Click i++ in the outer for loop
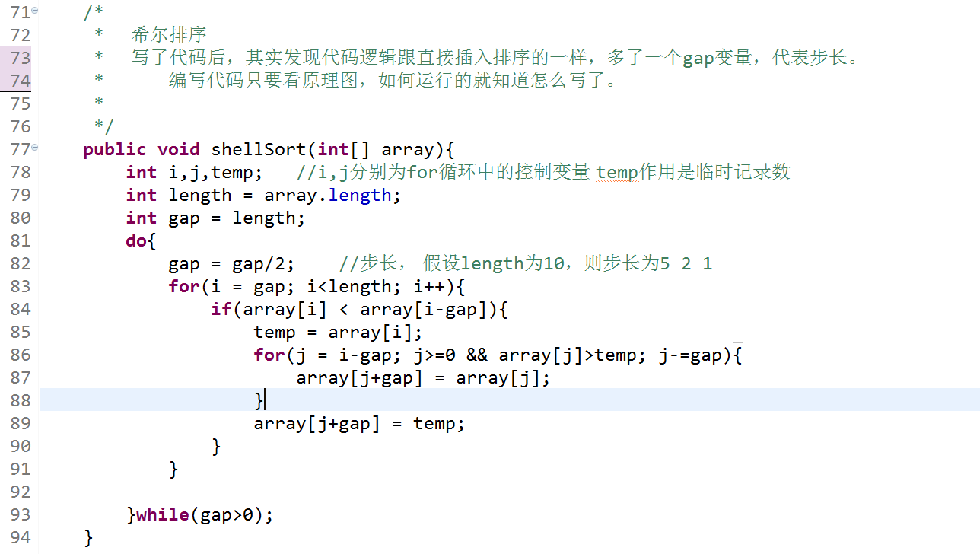Image resolution: width=980 pixels, height=554 pixels. tap(429, 286)
